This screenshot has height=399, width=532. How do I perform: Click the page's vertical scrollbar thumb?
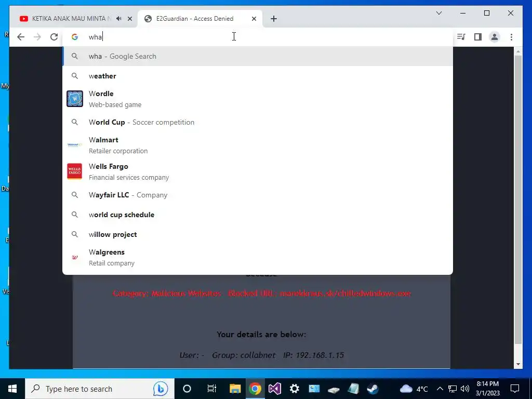[518, 199]
